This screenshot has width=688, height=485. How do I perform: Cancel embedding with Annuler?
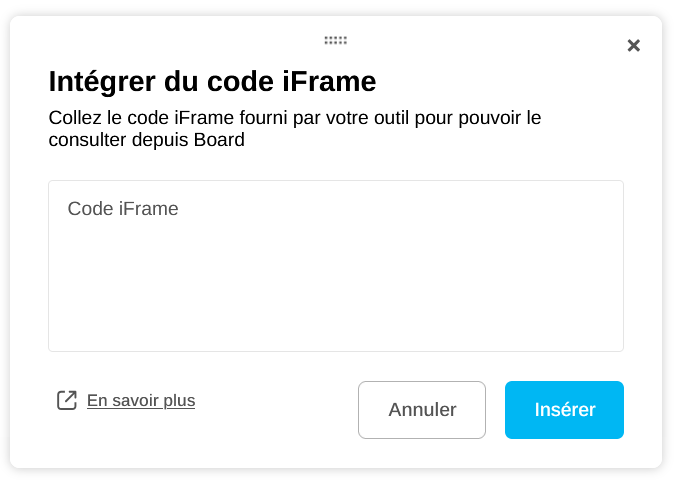click(x=422, y=410)
